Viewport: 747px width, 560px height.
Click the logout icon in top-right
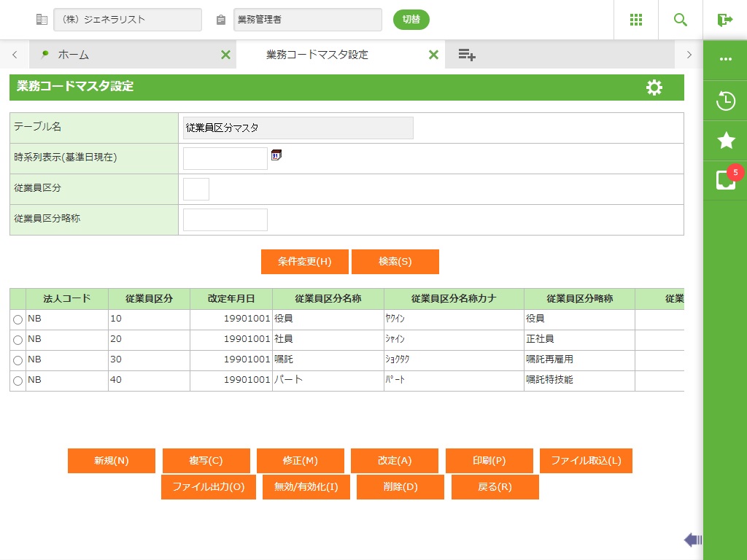(x=724, y=20)
